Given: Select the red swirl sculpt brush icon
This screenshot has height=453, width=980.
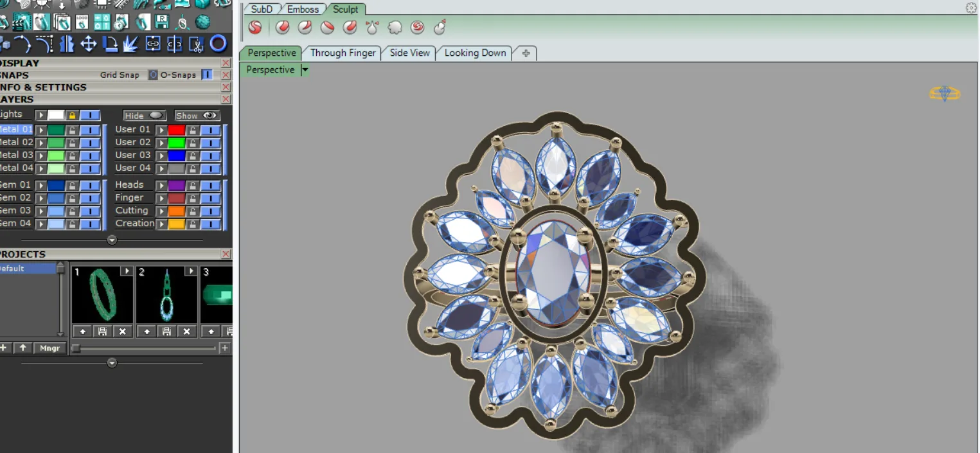Looking at the screenshot, I should 418,28.
